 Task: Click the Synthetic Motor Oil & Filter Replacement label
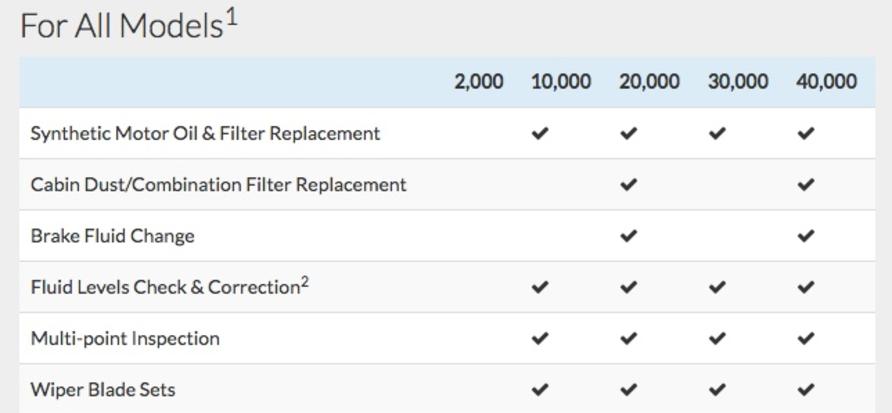[205, 133]
